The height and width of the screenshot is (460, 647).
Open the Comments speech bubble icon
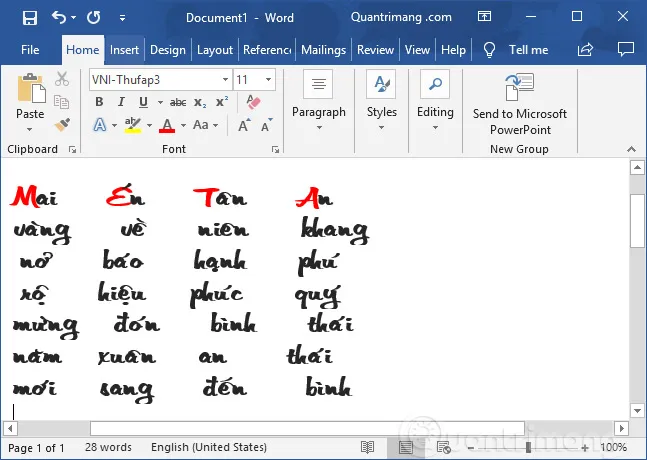point(626,49)
